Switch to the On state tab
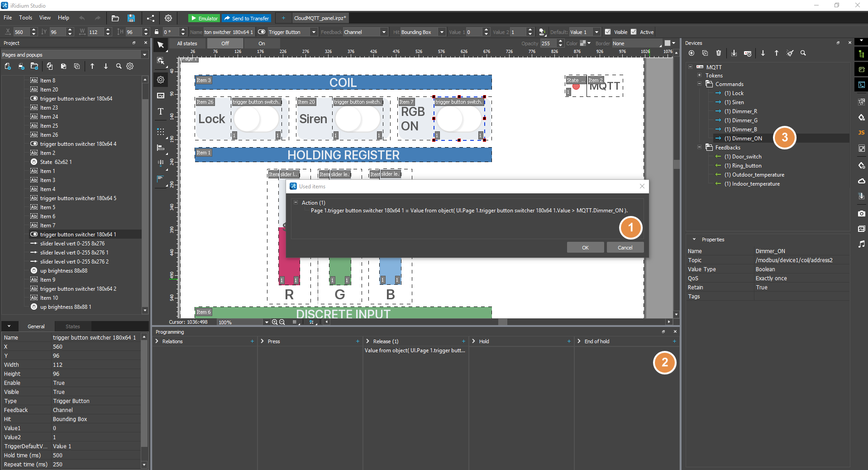 click(x=262, y=43)
